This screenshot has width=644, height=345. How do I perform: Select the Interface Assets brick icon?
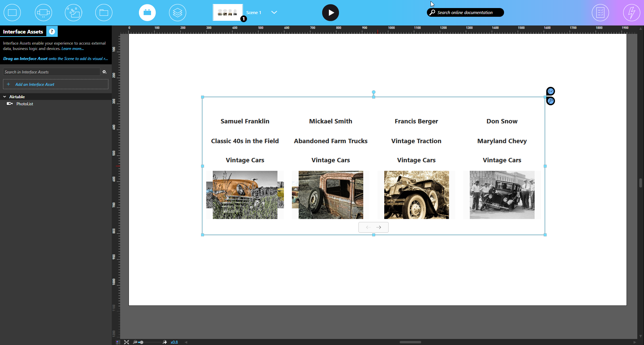147,13
